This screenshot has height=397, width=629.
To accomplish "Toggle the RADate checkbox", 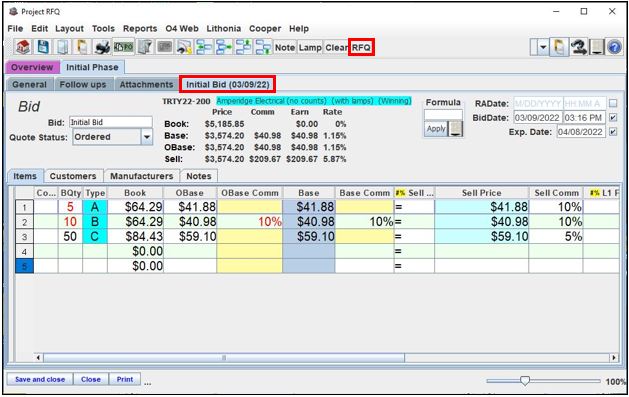I will pyautogui.click(x=613, y=103).
